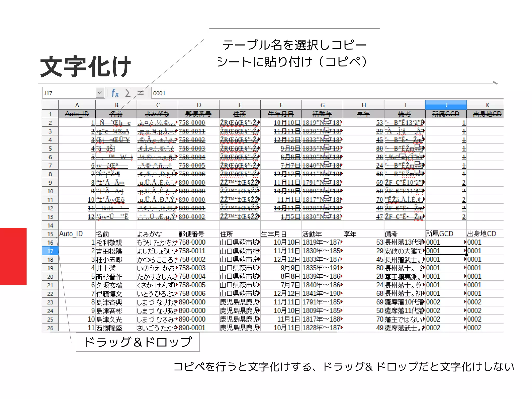Screen dimensions: 532x399
Task: Click '名前' cell in row 15
Action: click(x=116, y=234)
